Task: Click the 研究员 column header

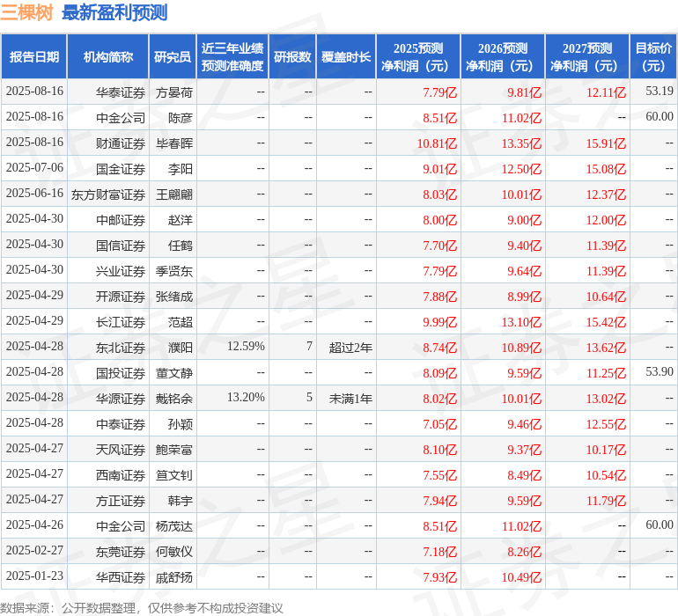Action: tap(173, 57)
